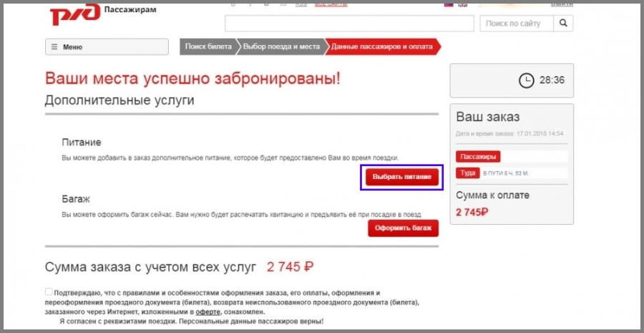Click the Войти link at top right

(561, 4)
